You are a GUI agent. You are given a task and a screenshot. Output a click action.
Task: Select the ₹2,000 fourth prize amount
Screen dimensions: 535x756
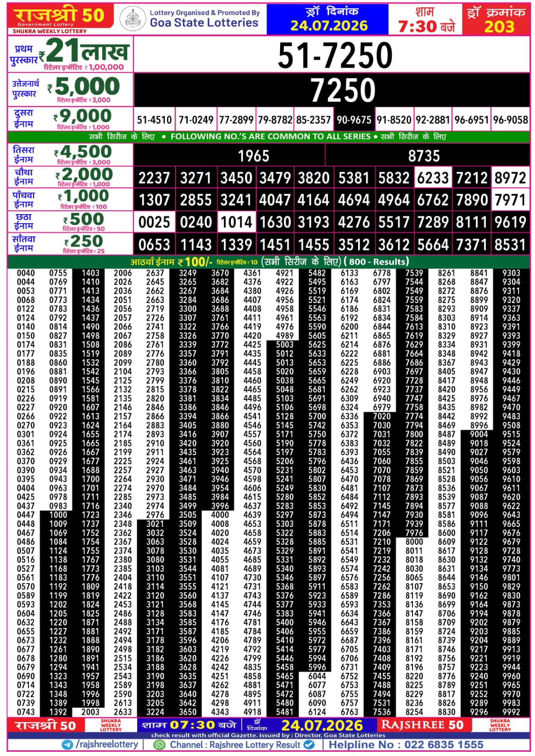84,174
